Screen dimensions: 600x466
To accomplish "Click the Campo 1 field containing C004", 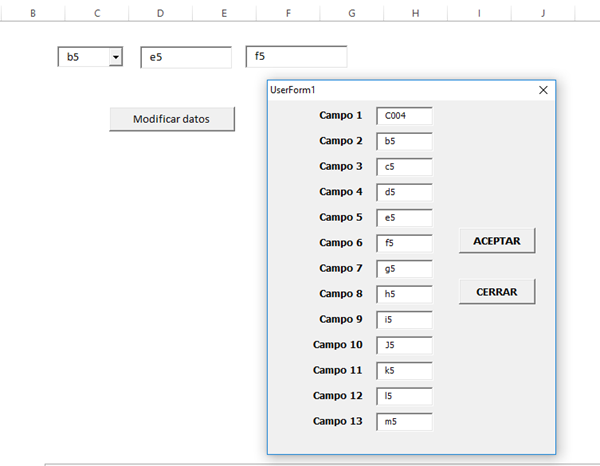I will click(x=404, y=116).
